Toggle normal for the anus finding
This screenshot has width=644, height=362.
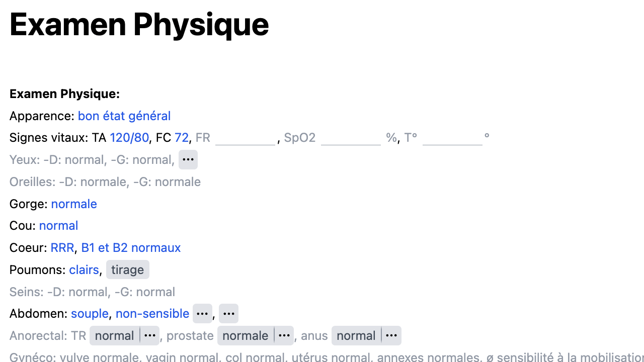pos(356,335)
